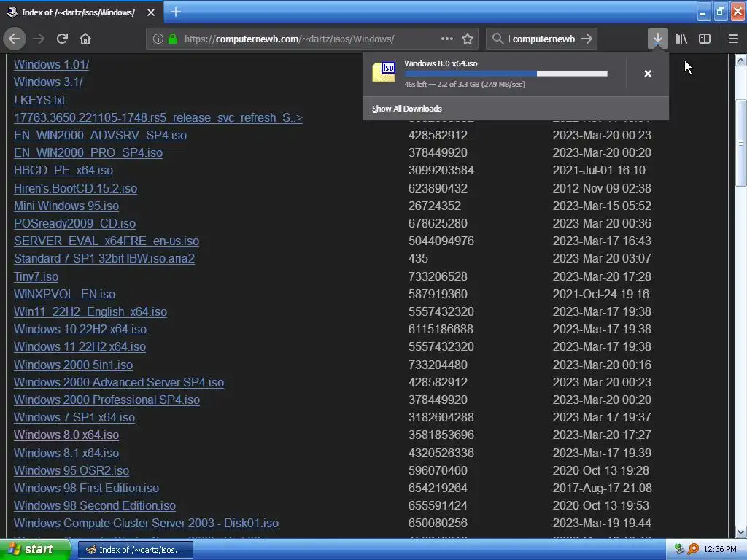Click the scrollbar up arrow

pos(741,60)
